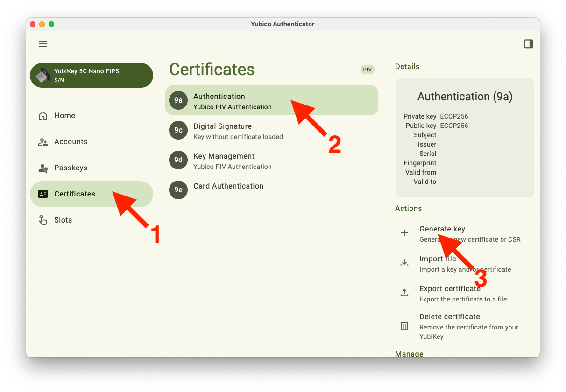Open the Accounts section

click(x=71, y=142)
